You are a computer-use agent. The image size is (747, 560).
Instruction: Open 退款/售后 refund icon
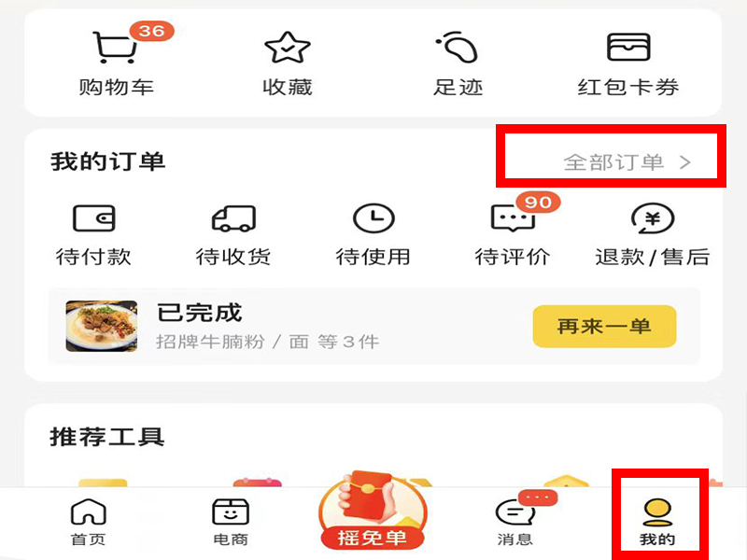pos(652,218)
